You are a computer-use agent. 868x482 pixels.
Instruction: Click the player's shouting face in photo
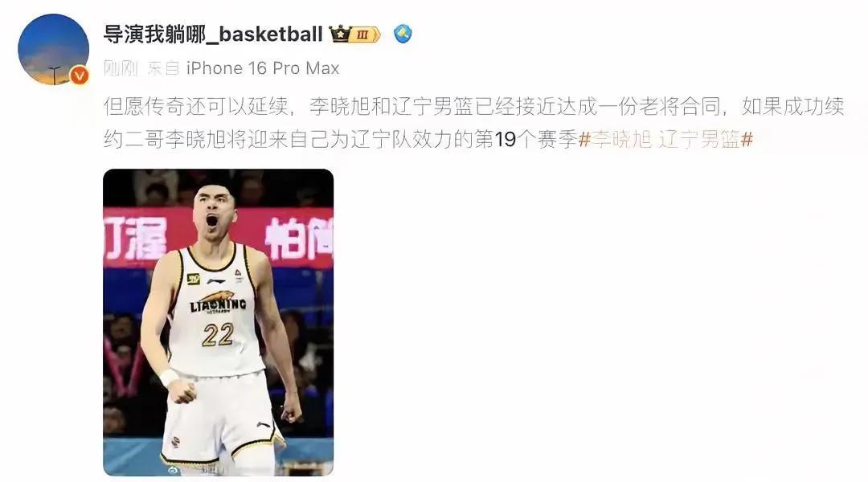[x=215, y=213]
